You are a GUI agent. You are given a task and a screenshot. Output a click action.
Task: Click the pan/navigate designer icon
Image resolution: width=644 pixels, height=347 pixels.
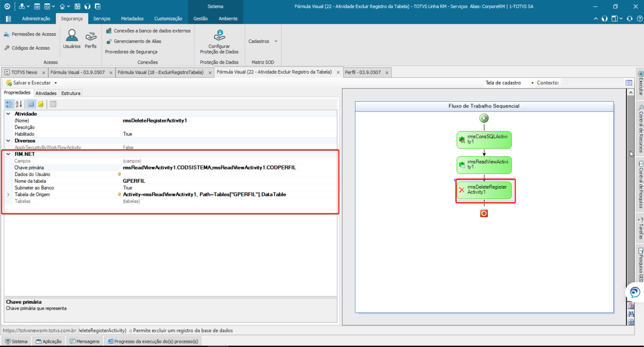(631, 322)
